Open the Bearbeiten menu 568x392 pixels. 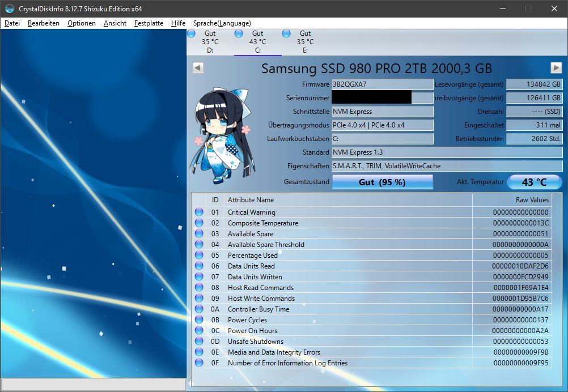(x=44, y=23)
